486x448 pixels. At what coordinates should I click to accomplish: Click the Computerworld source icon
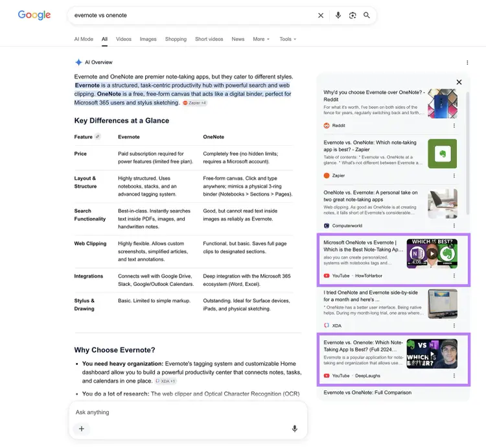(x=327, y=226)
